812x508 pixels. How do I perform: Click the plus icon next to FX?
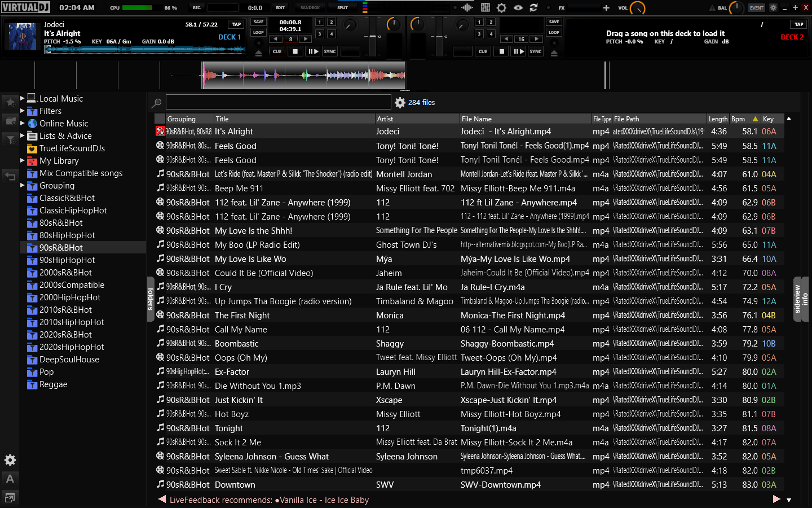pyautogui.click(x=606, y=8)
